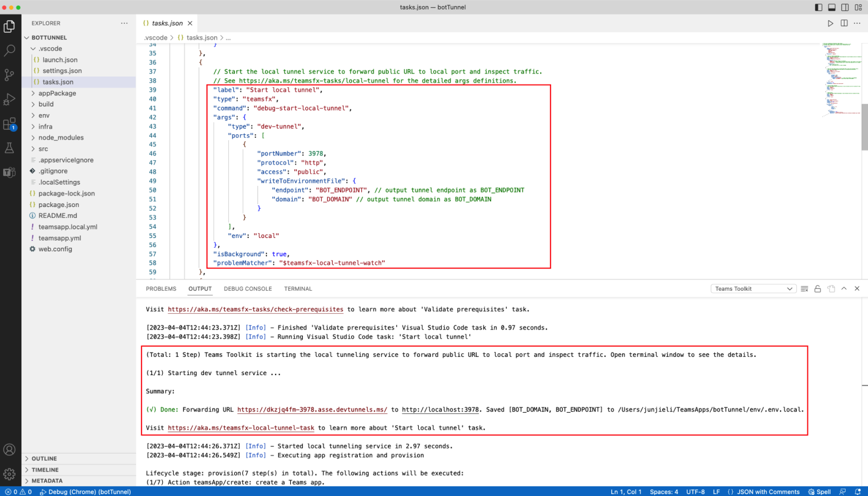This screenshot has height=496, width=868.
Task: Open the Search view in activity bar
Action: click(x=9, y=50)
